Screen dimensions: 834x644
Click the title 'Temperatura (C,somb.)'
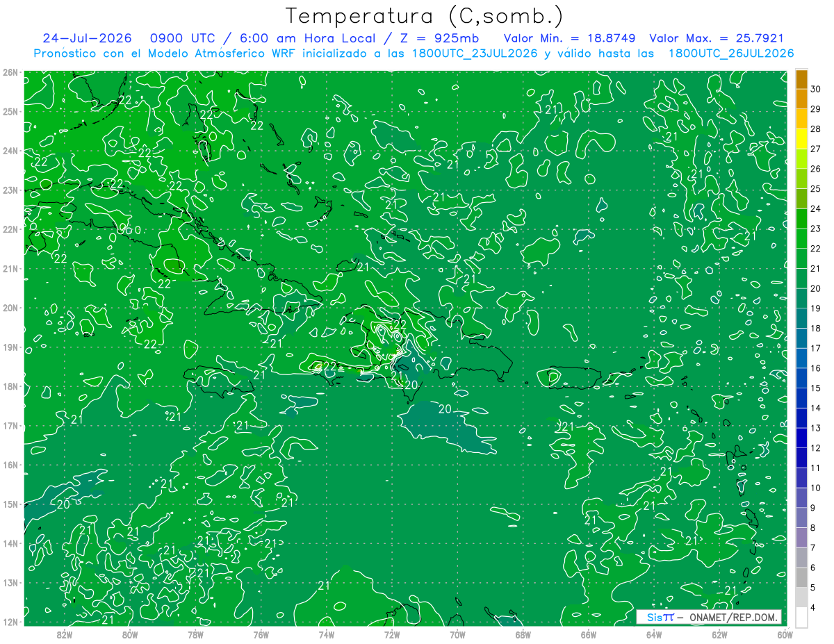(425, 16)
